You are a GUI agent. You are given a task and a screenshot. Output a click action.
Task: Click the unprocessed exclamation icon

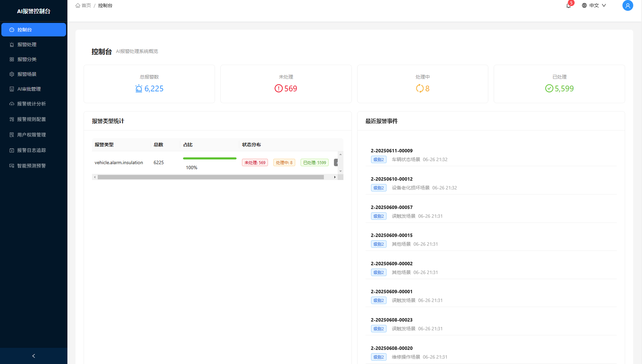[278, 89]
